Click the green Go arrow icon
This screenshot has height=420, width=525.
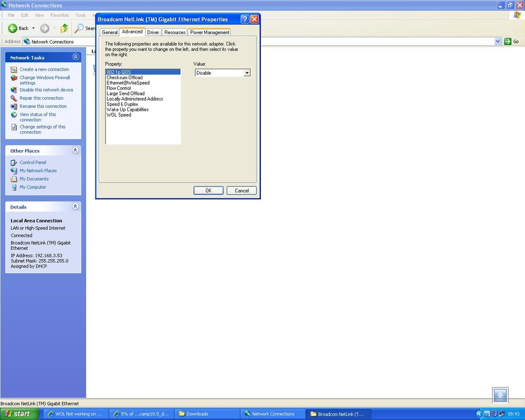[x=508, y=41]
